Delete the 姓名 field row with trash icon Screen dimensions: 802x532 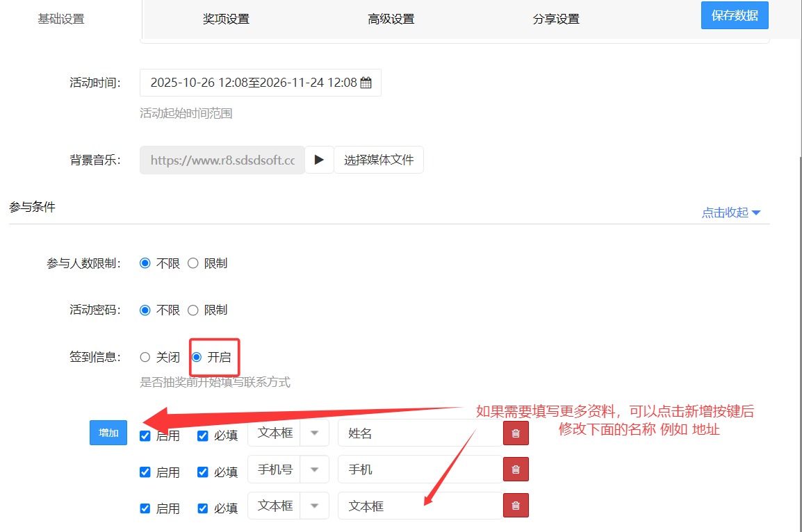(516, 433)
